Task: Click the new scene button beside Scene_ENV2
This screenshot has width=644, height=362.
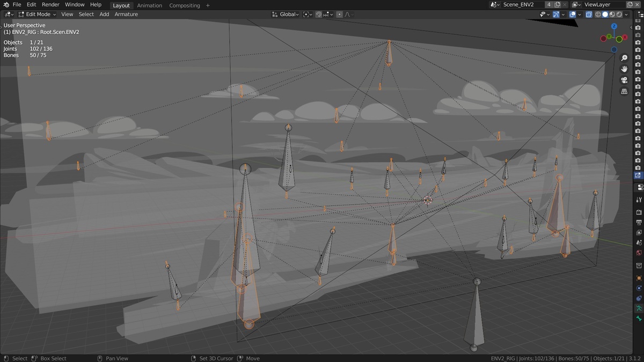Action: tap(557, 4)
